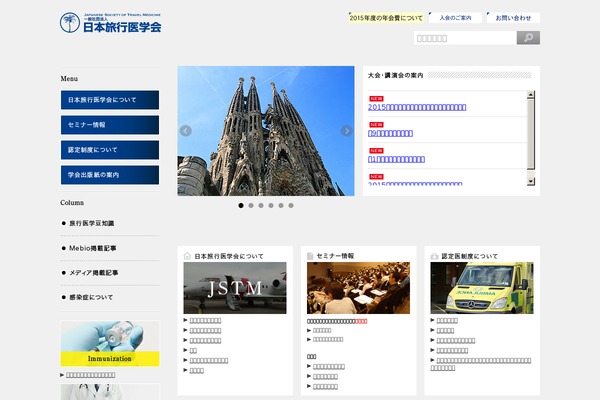This screenshot has height=400, width=600.
Task: Open the 学会出版紙の案内 menu item
Action: tap(110, 175)
